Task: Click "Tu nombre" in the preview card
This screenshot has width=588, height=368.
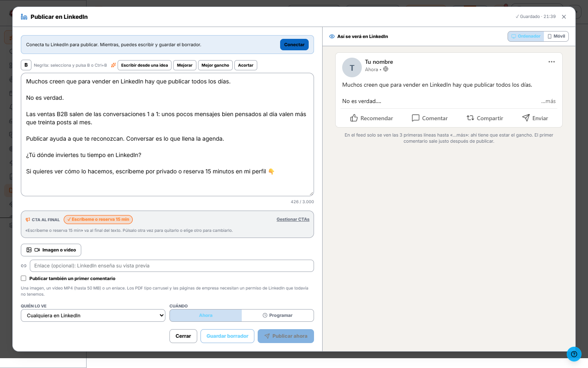Action: pos(379,62)
